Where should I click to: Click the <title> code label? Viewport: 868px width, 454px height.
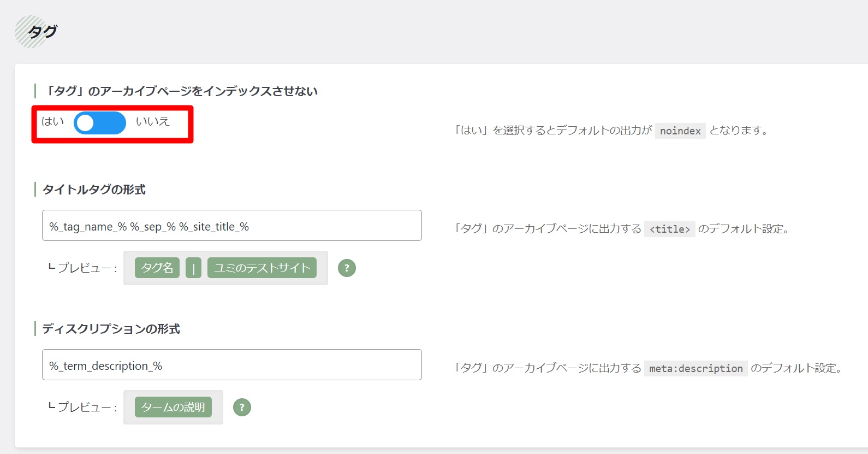(x=669, y=229)
